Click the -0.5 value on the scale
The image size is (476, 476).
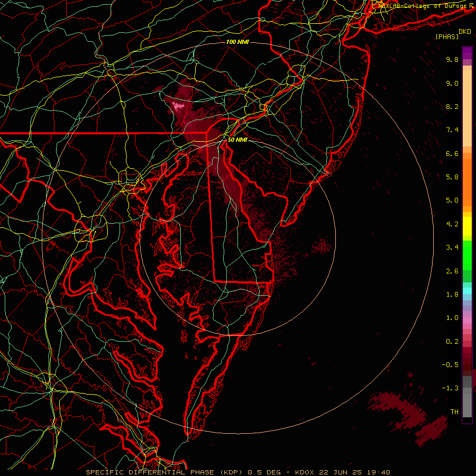450,365
